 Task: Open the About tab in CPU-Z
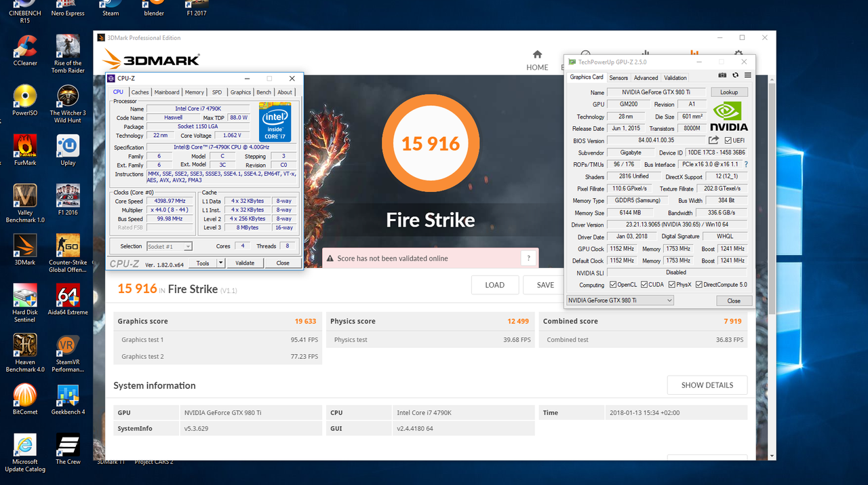coord(285,92)
